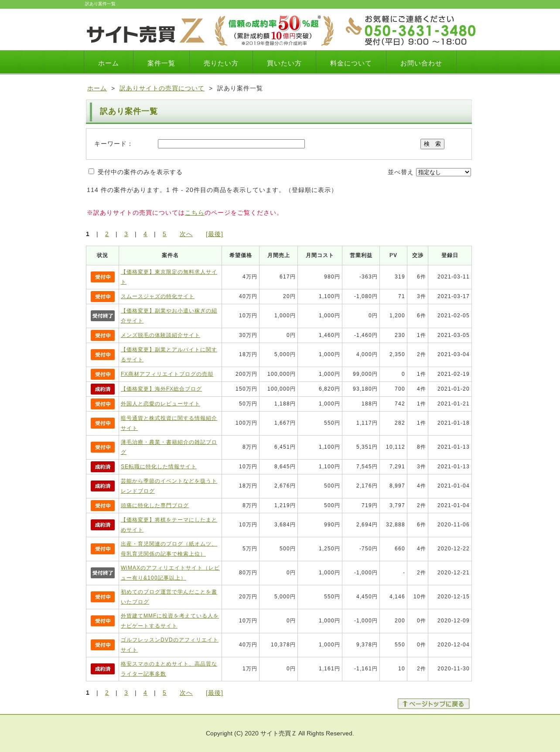560x752 pixels.
Task: Click the 登録日 column header
Action: click(x=450, y=256)
